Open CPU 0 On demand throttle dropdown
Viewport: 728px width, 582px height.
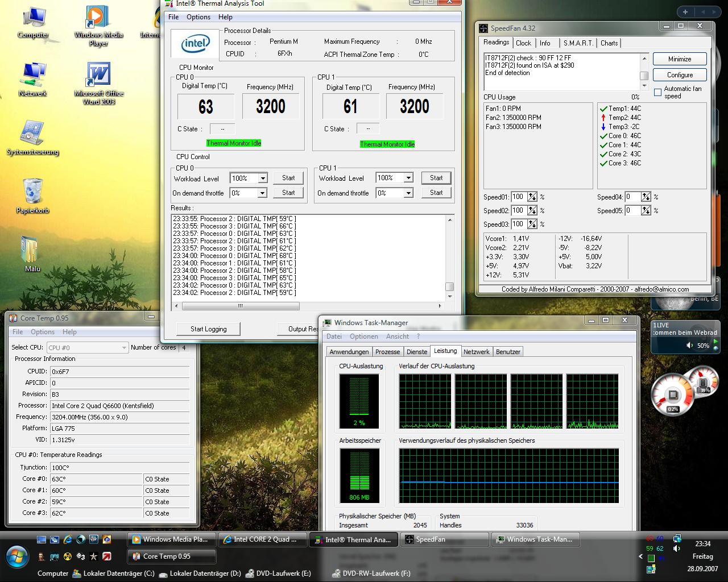pyautogui.click(x=263, y=193)
